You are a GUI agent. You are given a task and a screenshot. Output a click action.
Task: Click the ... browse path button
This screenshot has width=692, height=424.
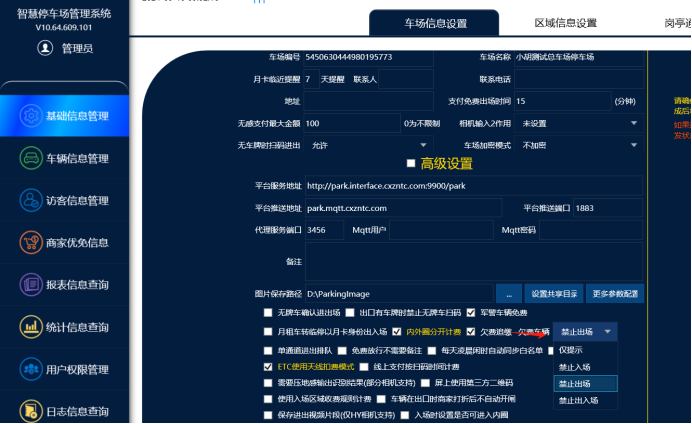(509, 294)
